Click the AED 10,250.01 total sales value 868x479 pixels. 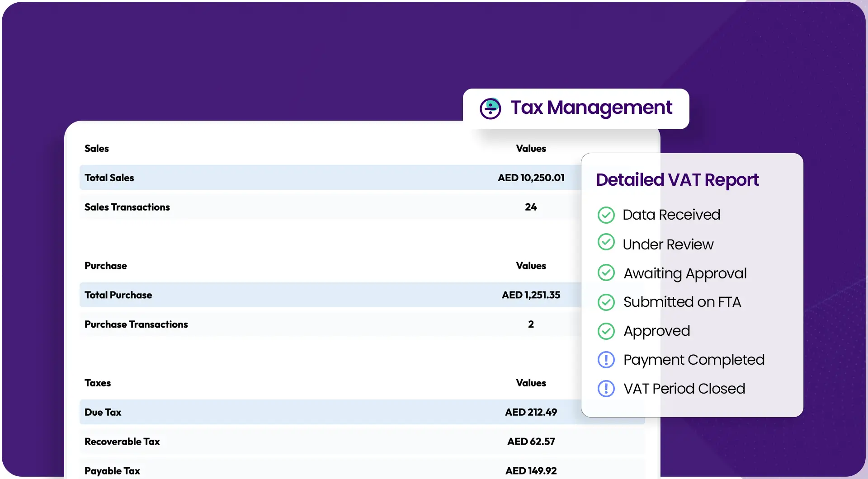(x=531, y=178)
